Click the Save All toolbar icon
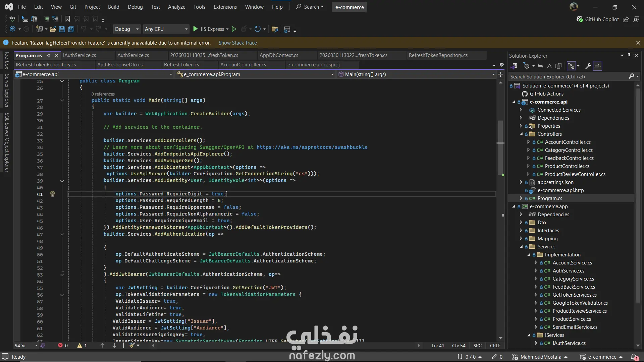This screenshot has height=362, width=644. click(71, 29)
